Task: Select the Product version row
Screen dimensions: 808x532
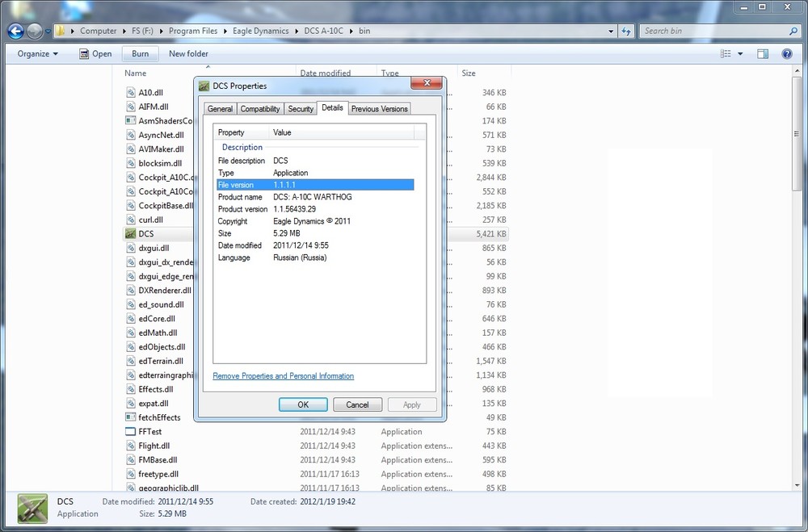Action: tap(315, 209)
